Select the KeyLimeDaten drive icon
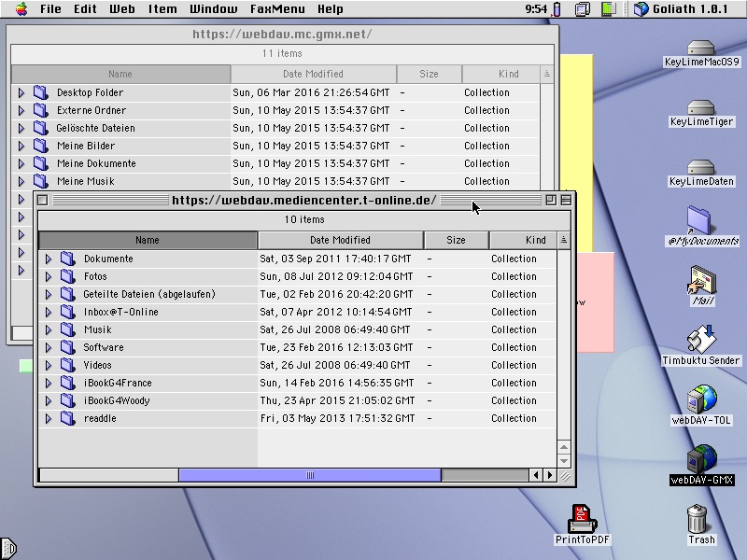This screenshot has width=747, height=560. point(700,167)
